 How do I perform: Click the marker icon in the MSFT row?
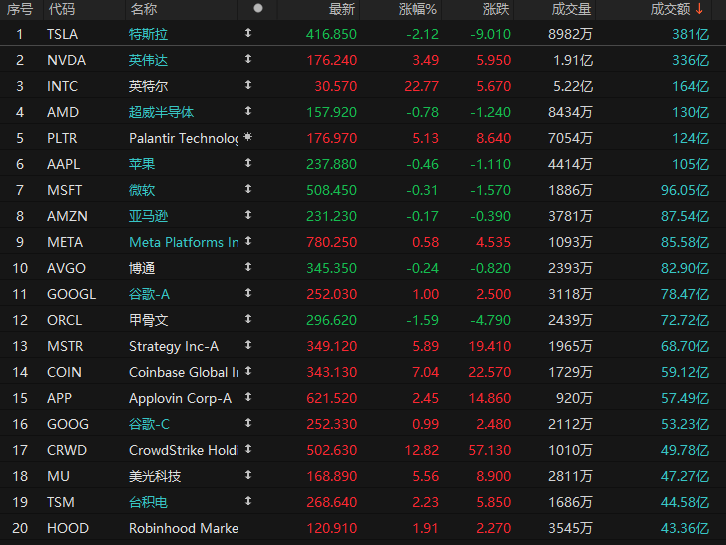(248, 188)
